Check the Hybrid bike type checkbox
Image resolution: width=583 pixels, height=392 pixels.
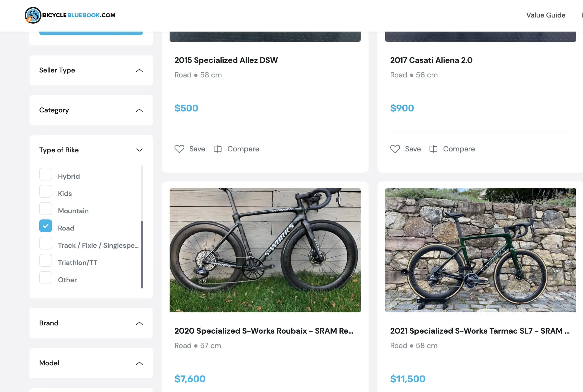(45, 174)
